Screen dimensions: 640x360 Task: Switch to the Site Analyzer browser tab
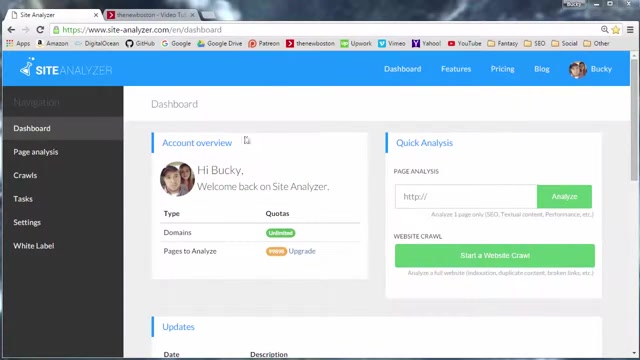click(x=53, y=15)
